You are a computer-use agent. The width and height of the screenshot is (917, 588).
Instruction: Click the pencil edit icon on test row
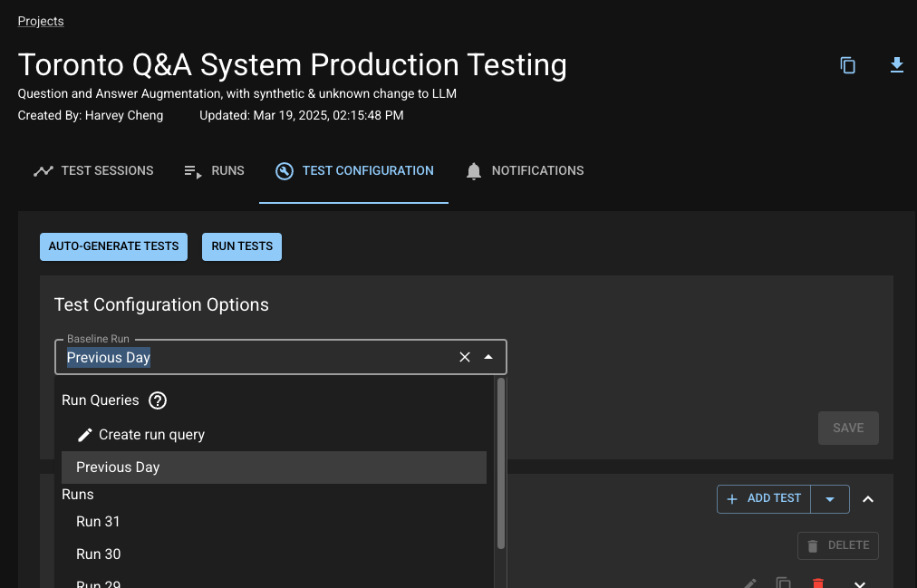(x=750, y=583)
